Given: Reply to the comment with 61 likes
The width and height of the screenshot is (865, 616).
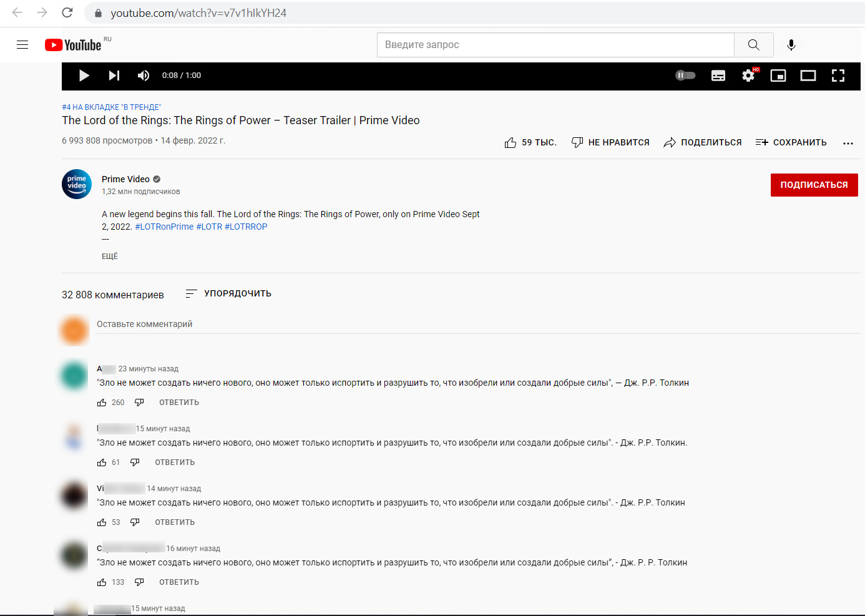Looking at the screenshot, I should [175, 462].
